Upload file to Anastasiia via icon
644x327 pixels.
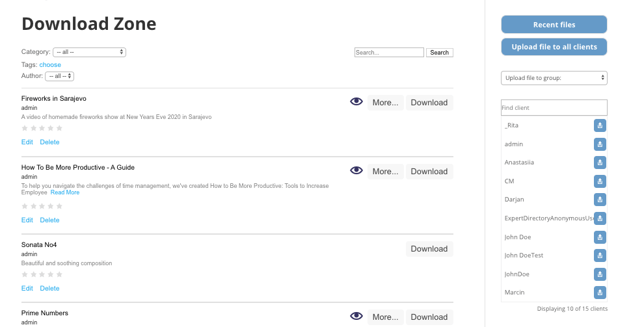[x=600, y=163]
